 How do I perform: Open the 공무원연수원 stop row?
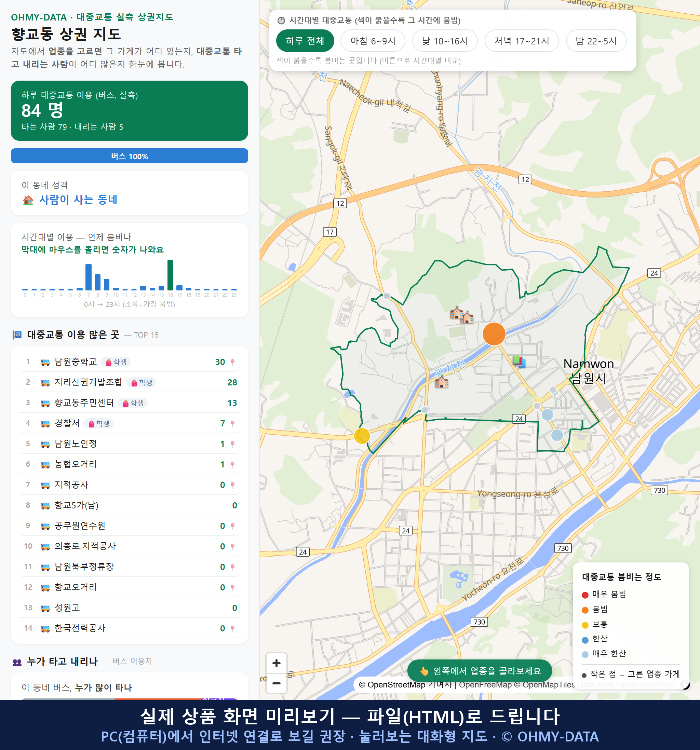point(130,526)
